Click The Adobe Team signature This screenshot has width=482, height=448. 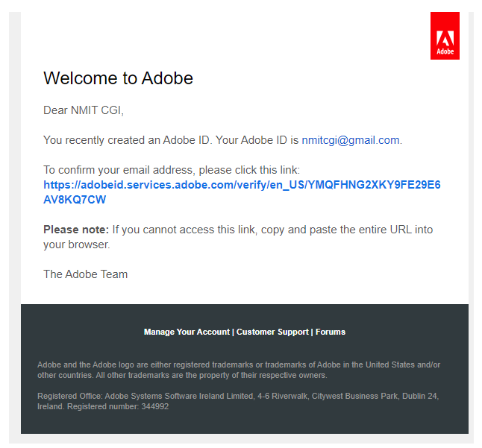click(x=86, y=274)
